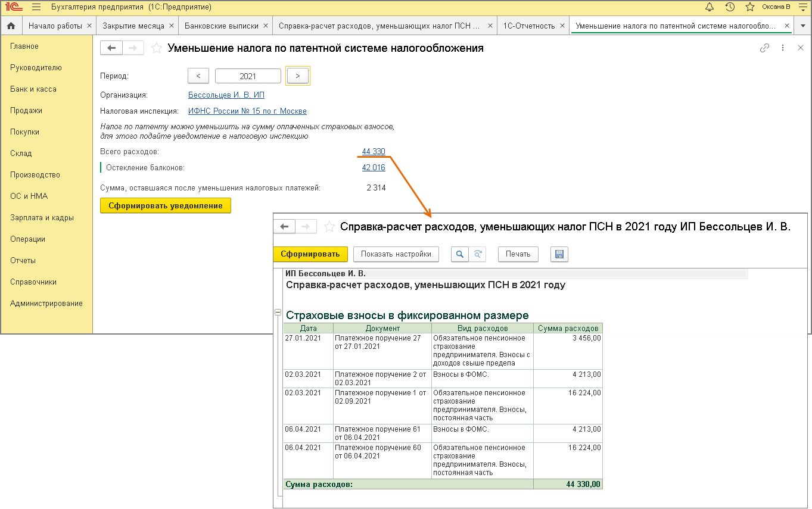
Task: Open Остекление балконов amount 42 016
Action: (x=374, y=168)
